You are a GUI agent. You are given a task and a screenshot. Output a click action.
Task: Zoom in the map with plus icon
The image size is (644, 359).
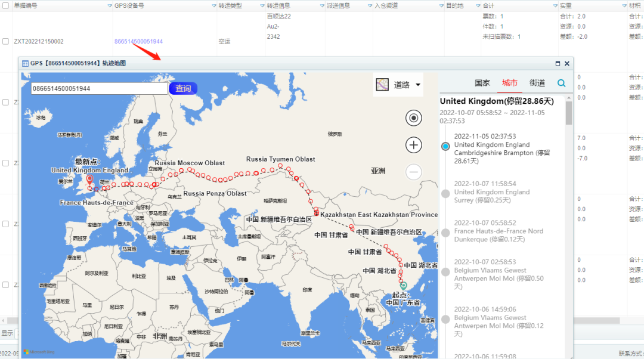(x=413, y=145)
